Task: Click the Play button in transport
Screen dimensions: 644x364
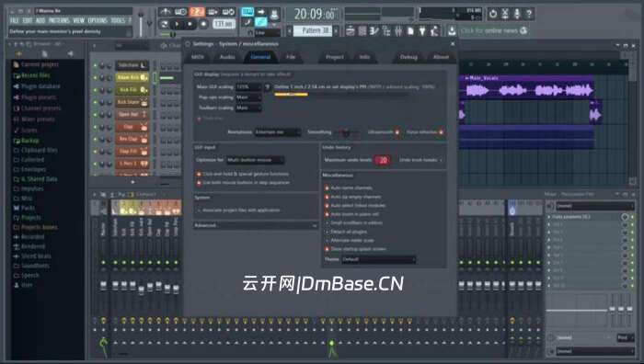Action: pyautogui.click(x=177, y=24)
